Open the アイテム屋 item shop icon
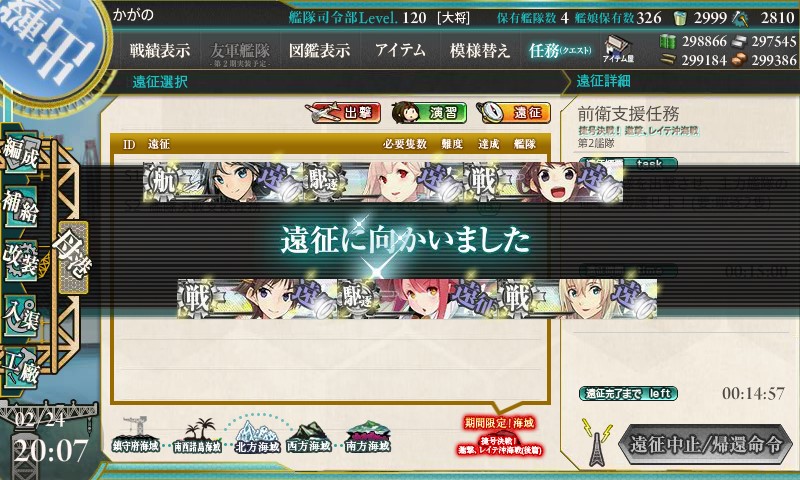The width and height of the screenshot is (800, 480). point(618,49)
